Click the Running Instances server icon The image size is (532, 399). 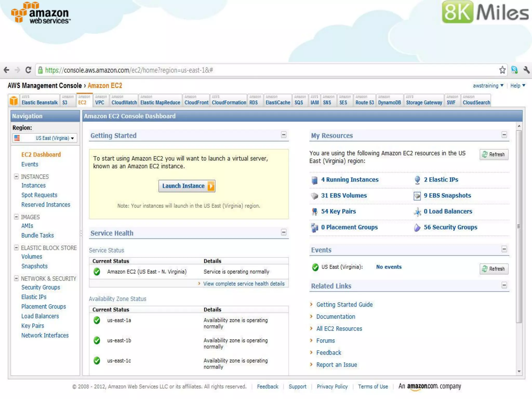coord(314,180)
